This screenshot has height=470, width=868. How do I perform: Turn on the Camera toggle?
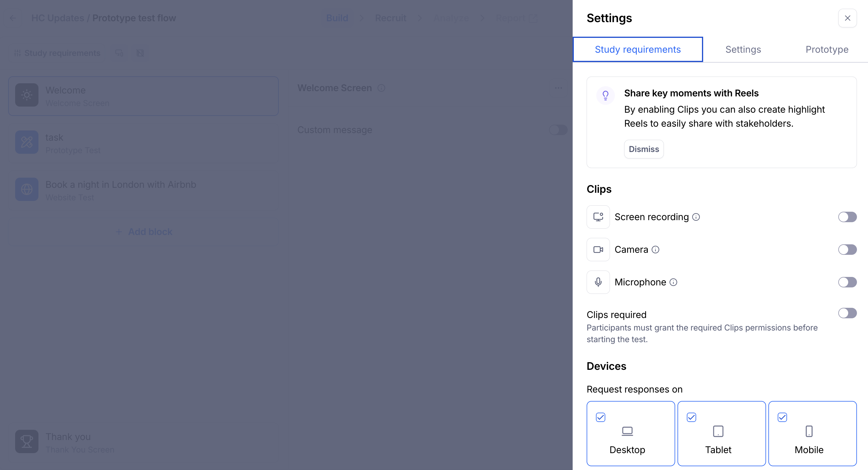click(x=847, y=250)
